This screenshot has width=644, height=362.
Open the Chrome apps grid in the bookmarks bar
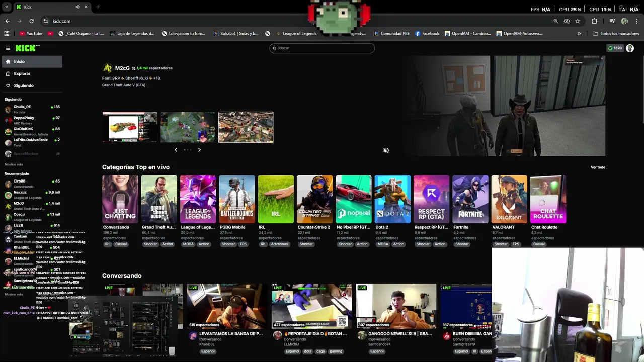coord(7,34)
